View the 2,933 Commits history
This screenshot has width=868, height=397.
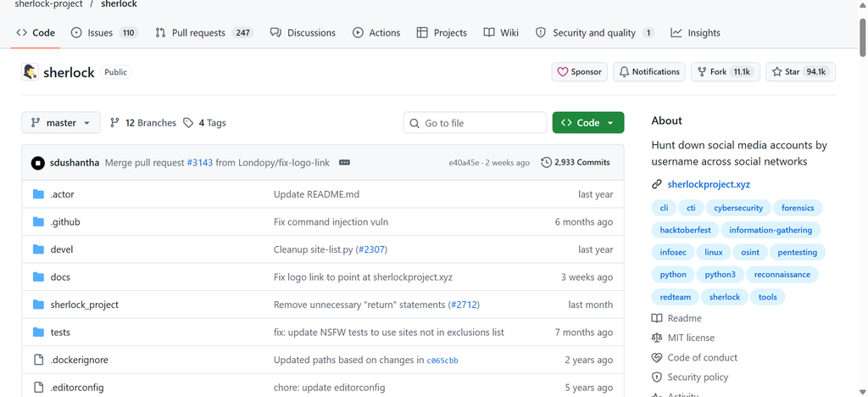tap(576, 163)
